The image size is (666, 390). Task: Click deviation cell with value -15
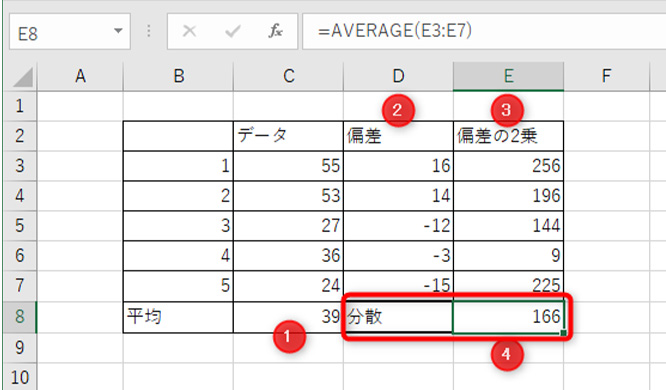click(x=398, y=285)
